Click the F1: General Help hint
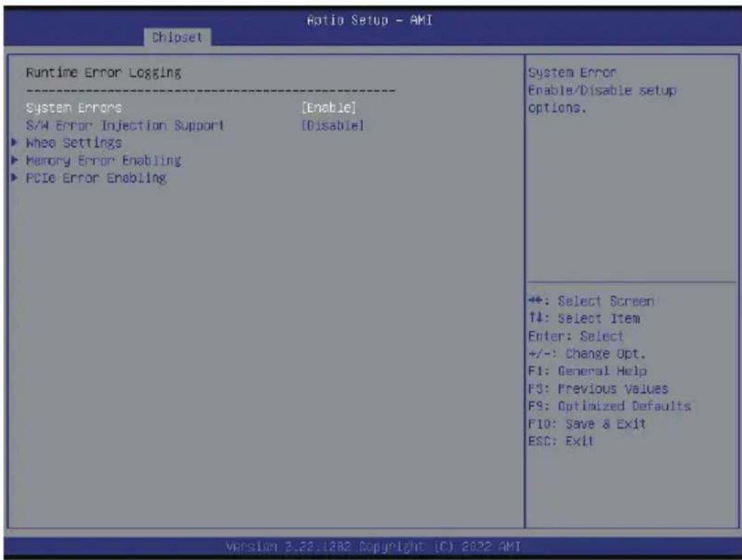 coord(587,371)
